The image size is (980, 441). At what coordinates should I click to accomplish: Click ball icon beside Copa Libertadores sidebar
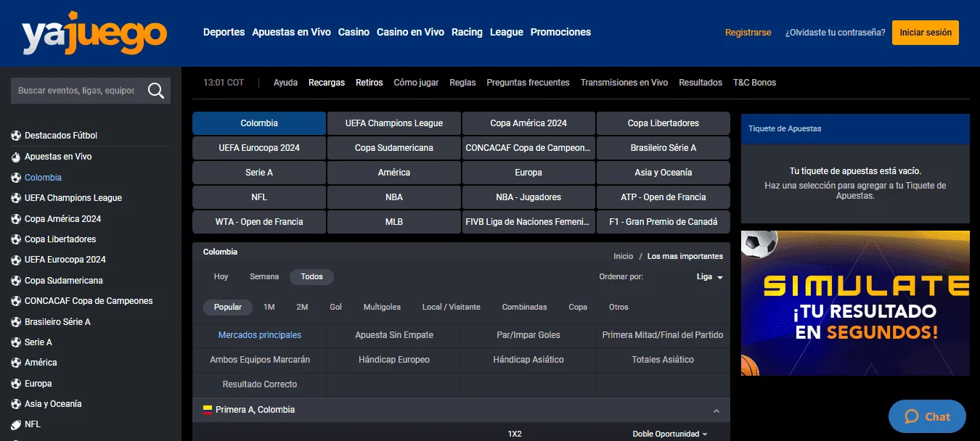pyautogui.click(x=16, y=239)
